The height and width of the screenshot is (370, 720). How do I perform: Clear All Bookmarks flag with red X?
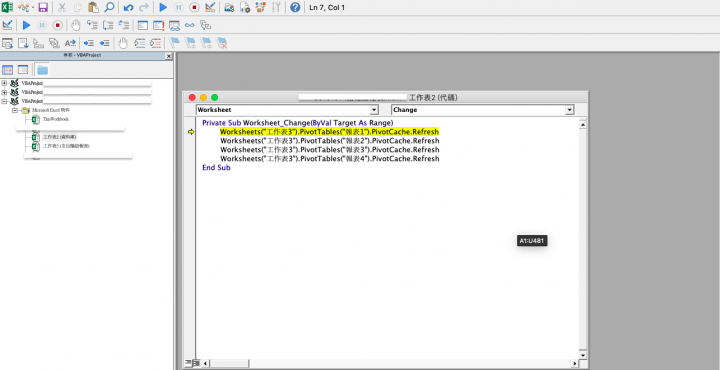(222, 43)
